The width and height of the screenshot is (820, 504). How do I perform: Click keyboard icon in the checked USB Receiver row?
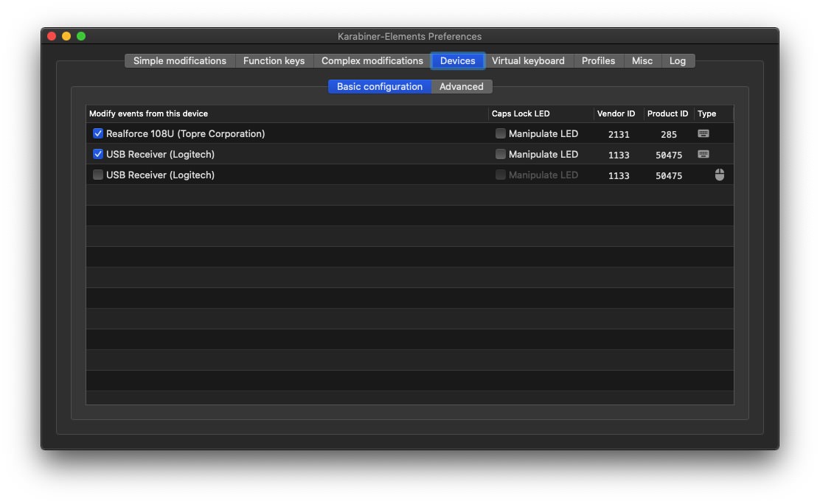(703, 154)
